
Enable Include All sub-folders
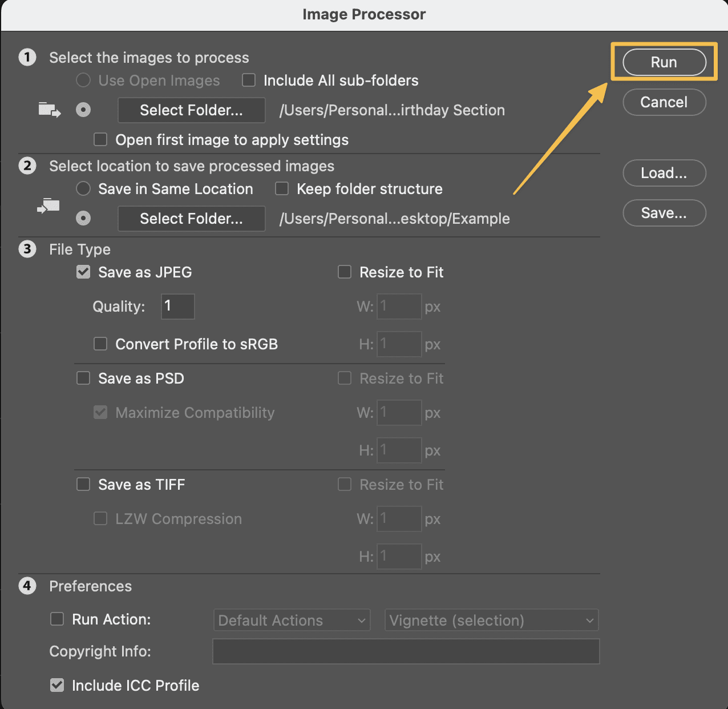248,80
